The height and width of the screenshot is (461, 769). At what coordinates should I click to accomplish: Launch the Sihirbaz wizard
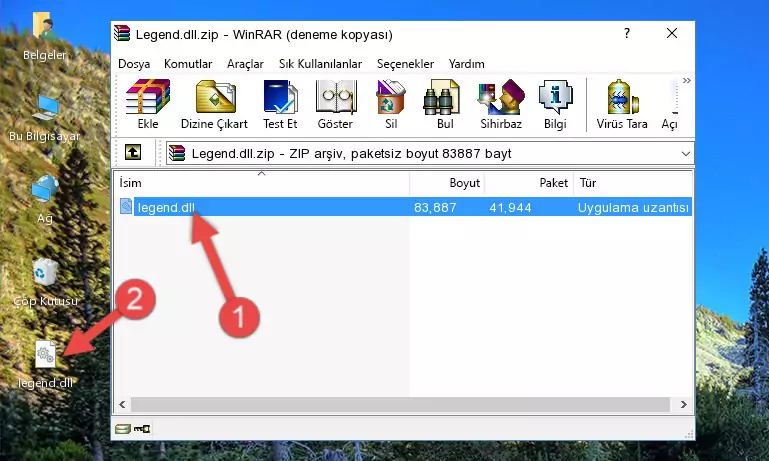tap(501, 104)
